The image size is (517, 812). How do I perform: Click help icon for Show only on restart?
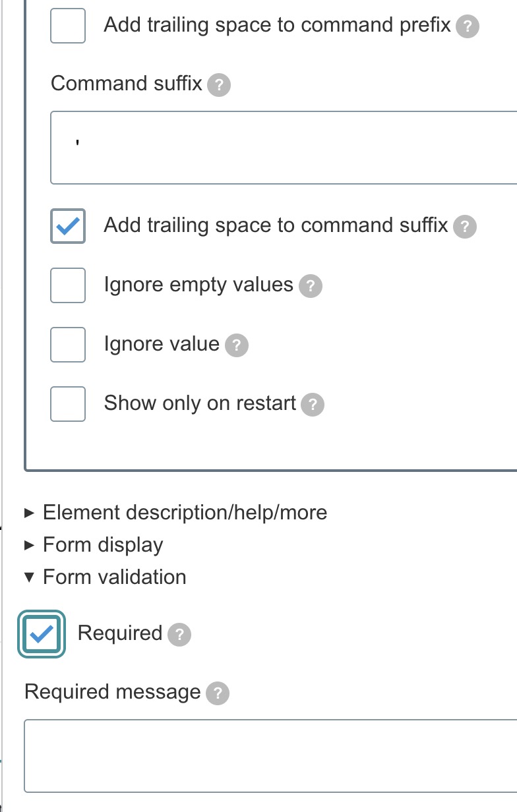pos(313,405)
